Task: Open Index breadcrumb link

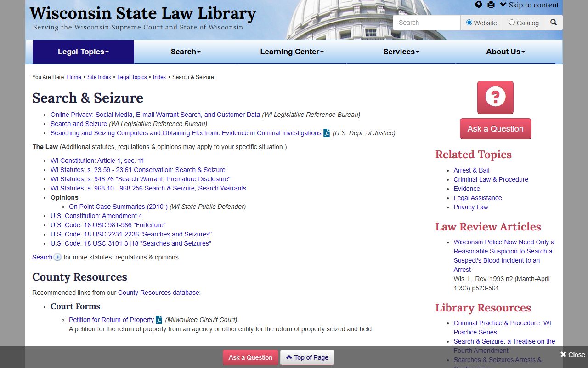Action: [x=159, y=77]
